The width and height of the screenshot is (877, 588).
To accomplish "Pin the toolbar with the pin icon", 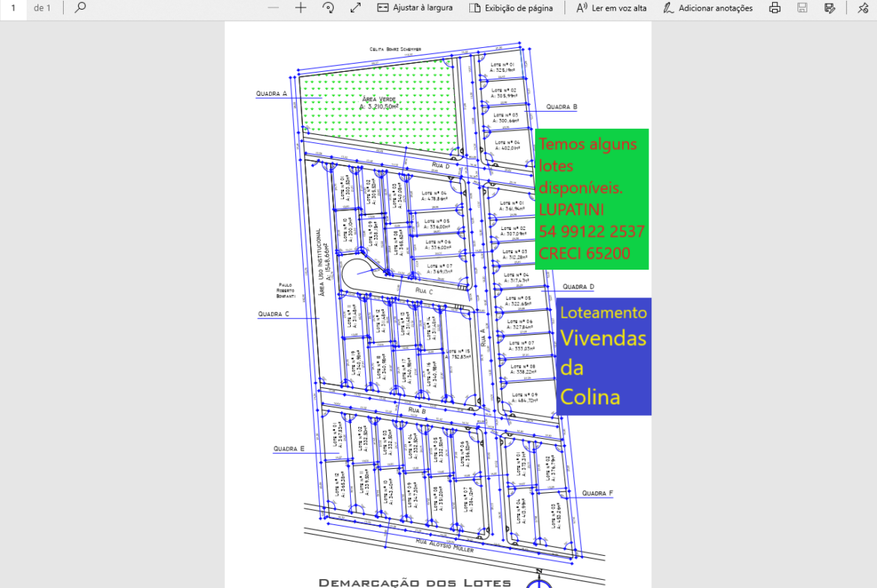I will [863, 8].
